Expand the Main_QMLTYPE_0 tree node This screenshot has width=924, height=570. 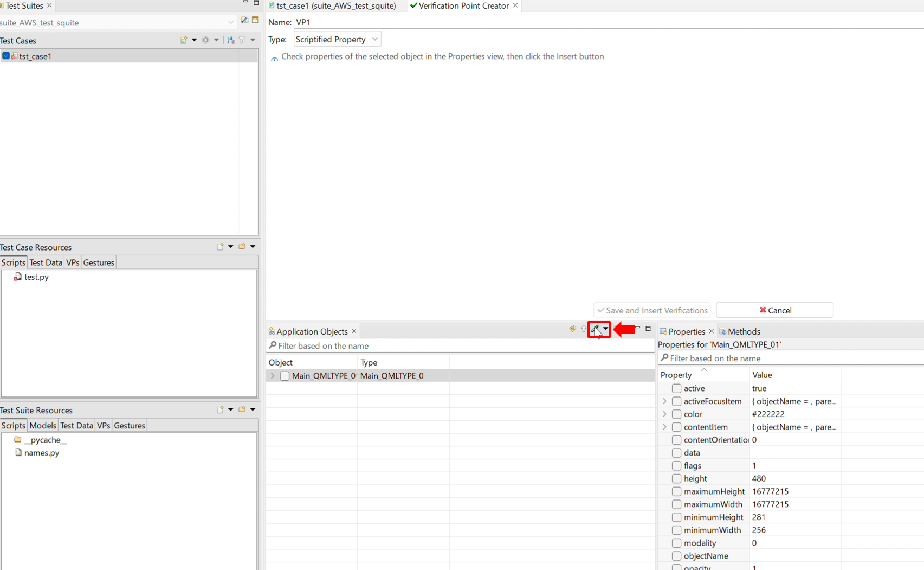tap(273, 376)
